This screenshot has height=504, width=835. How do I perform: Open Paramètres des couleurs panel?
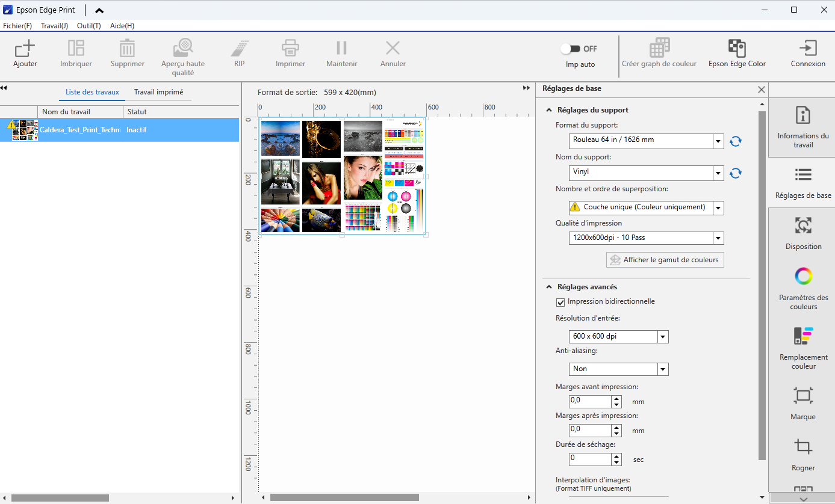click(803, 289)
